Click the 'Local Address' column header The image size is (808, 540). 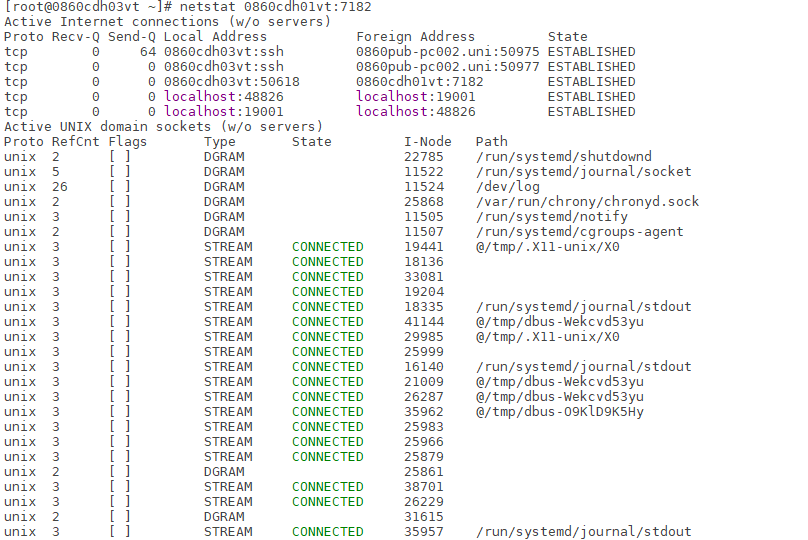[x=215, y=37]
